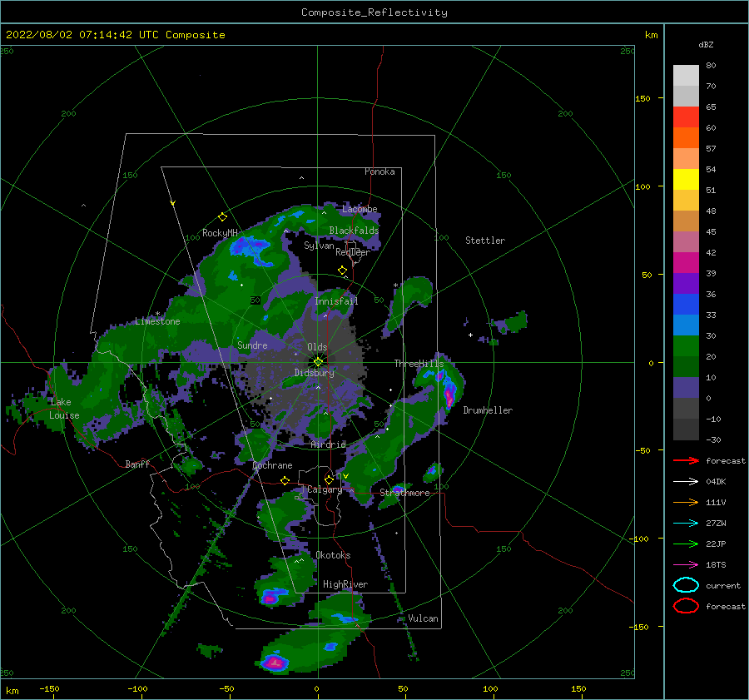This screenshot has height=700, width=749.
Task: Click the light gray 70-80 dBZ swatch
Action: tap(686, 75)
